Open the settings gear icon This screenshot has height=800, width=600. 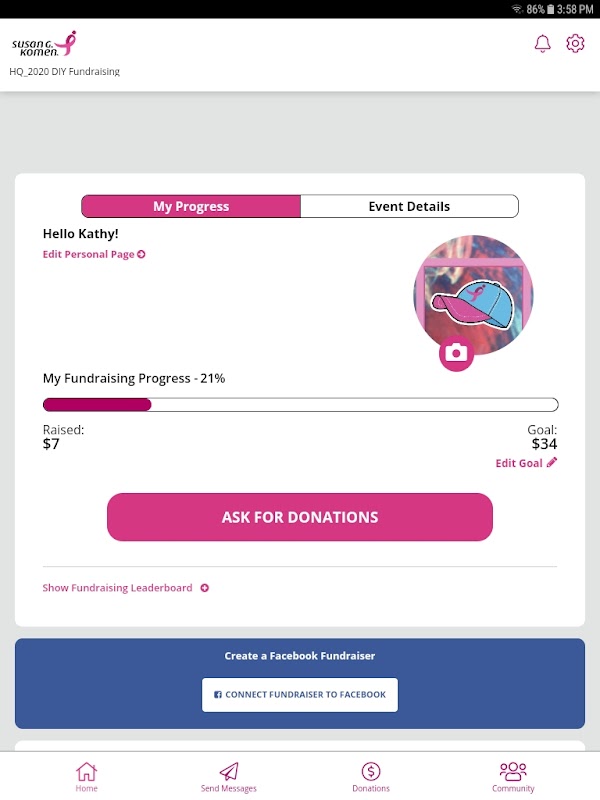575,44
